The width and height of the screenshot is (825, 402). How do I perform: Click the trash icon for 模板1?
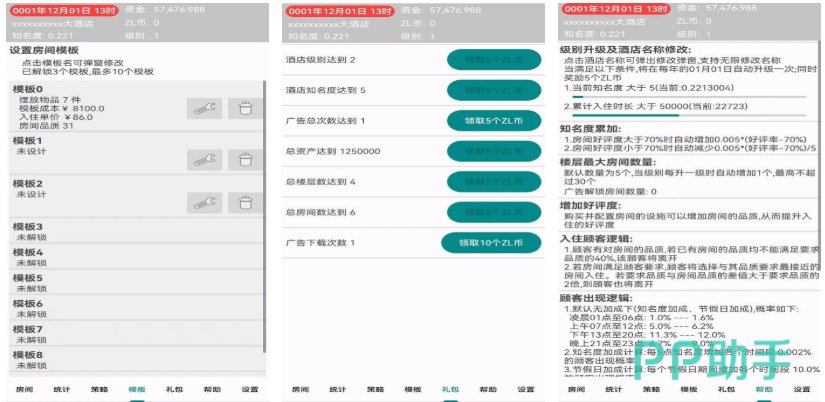(246, 158)
